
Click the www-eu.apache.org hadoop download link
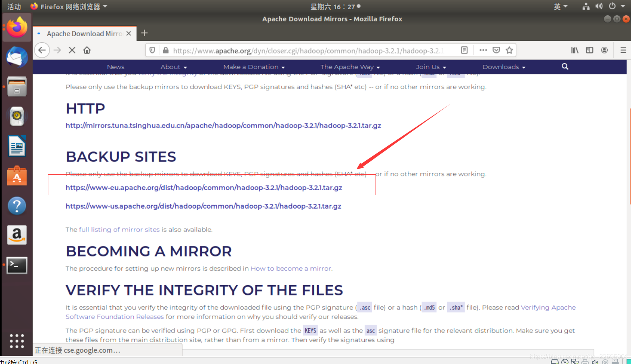point(204,187)
